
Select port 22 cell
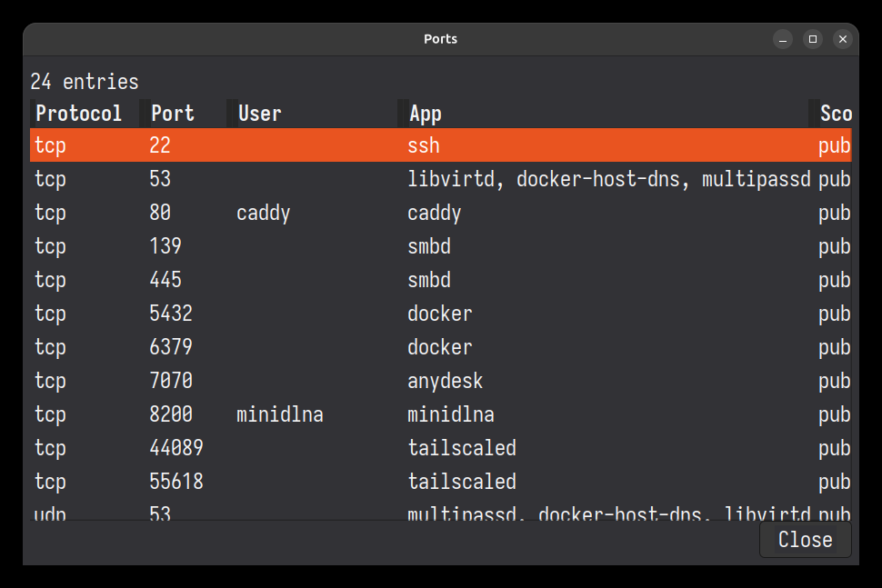[160, 145]
